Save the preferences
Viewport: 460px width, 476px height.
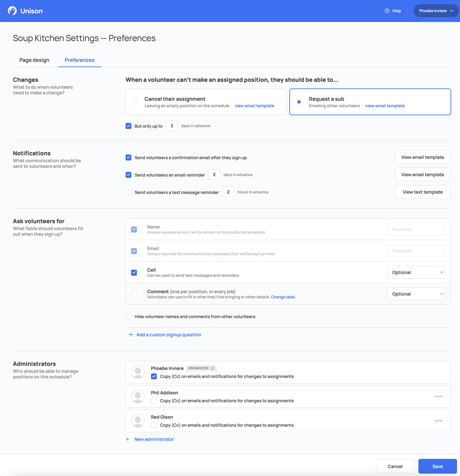tap(437, 466)
